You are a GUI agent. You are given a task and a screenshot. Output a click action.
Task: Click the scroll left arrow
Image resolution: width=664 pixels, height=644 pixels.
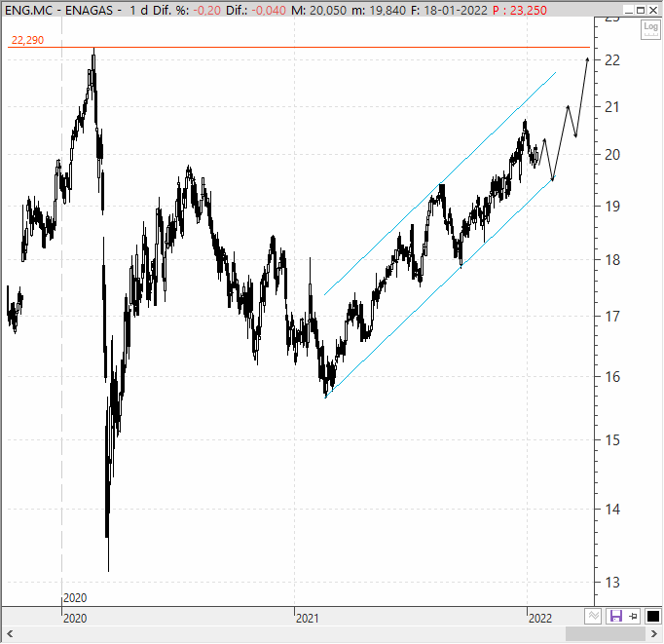[x=10, y=634]
